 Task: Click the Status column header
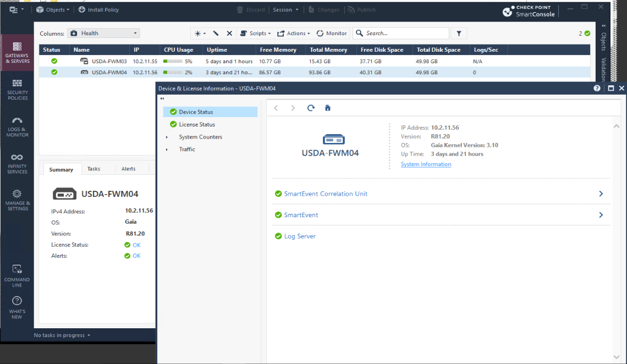click(52, 49)
